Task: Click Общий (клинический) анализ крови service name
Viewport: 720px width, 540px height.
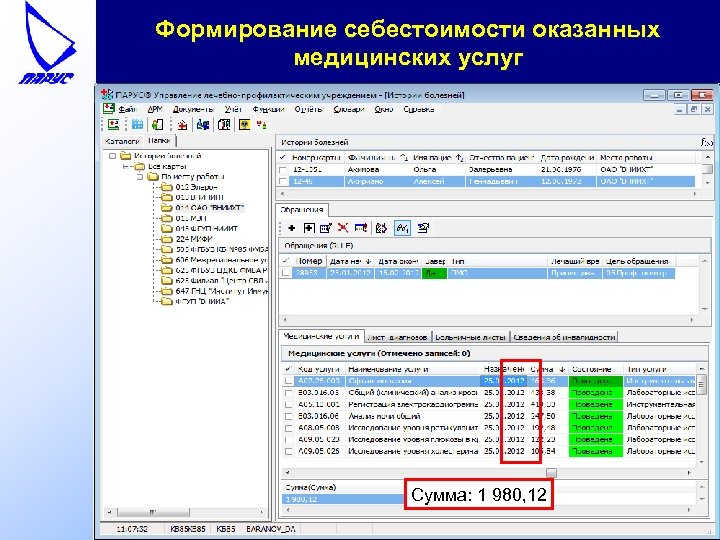Action: (412, 393)
